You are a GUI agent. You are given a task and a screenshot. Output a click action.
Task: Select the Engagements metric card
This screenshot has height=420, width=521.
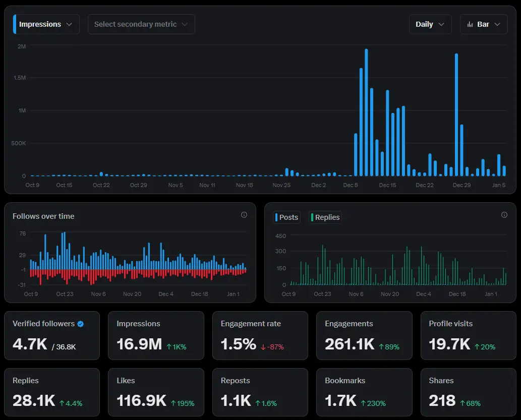364,335
